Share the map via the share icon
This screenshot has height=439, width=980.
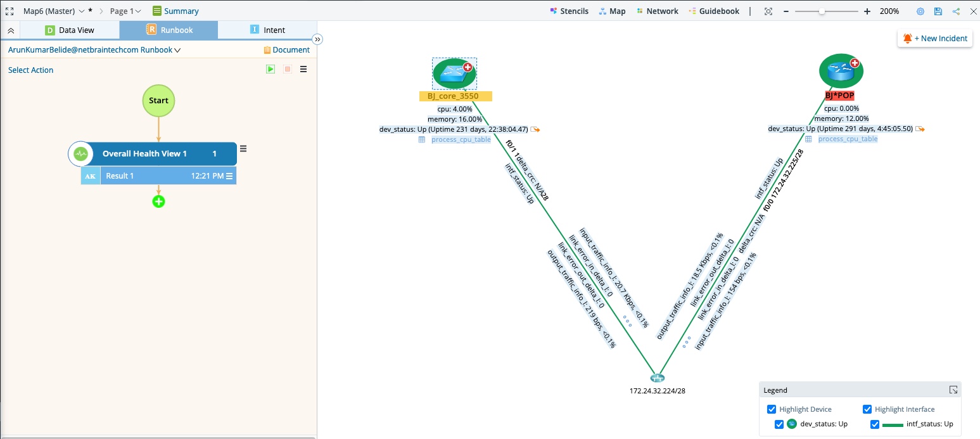tap(955, 11)
